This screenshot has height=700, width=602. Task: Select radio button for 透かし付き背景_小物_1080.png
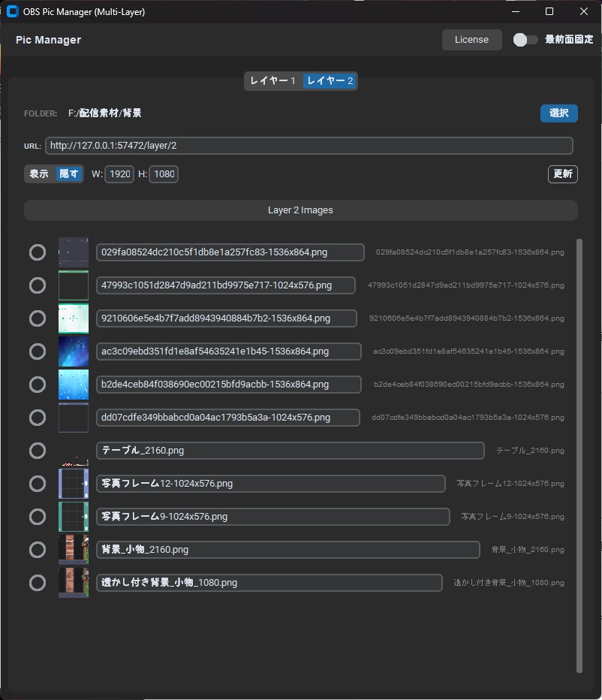pyautogui.click(x=38, y=583)
